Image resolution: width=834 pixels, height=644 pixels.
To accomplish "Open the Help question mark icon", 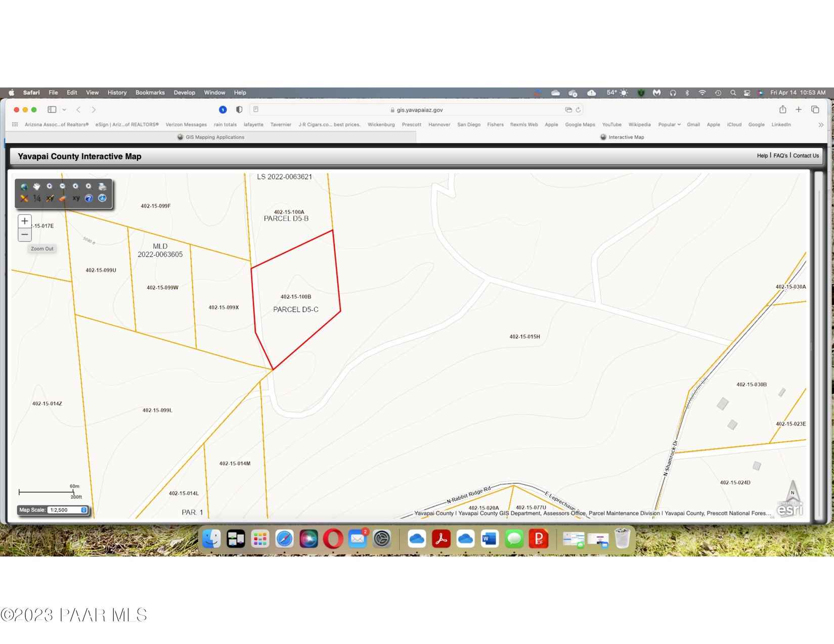I will click(x=89, y=198).
